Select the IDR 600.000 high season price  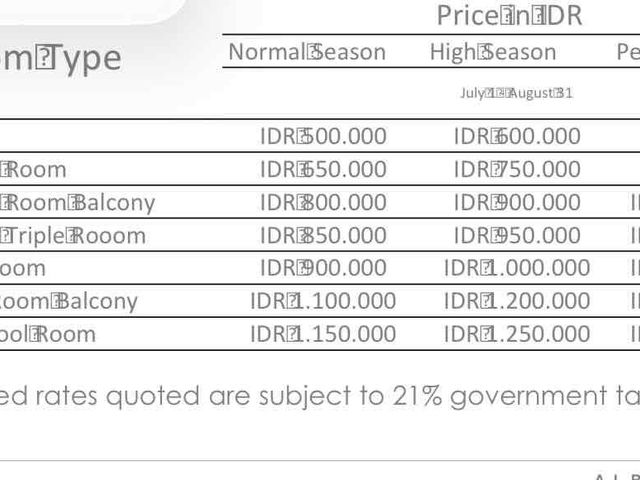[x=517, y=136]
